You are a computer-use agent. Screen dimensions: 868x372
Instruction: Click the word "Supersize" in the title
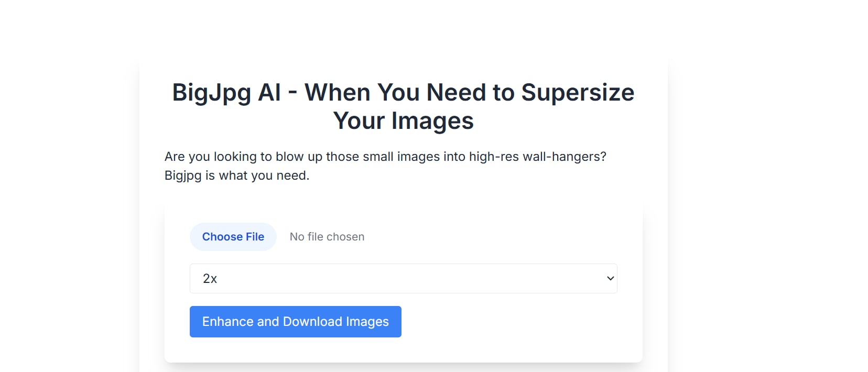[578, 93]
